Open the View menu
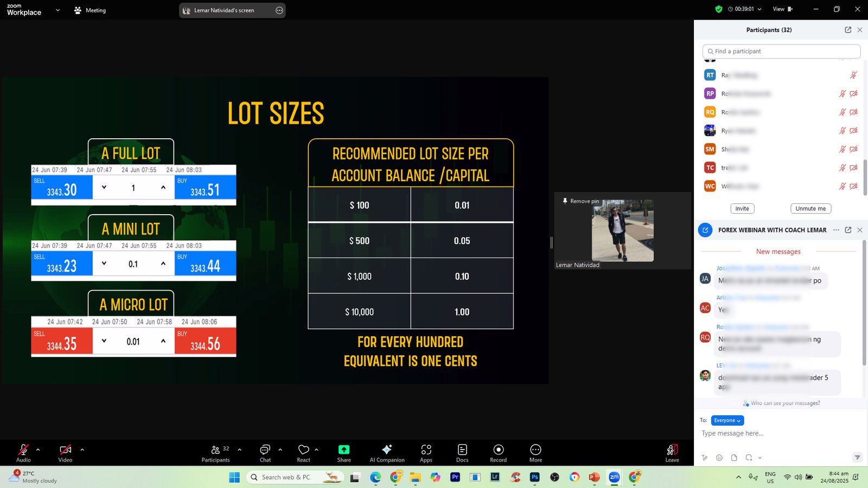The width and height of the screenshot is (868, 488). pyautogui.click(x=782, y=9)
